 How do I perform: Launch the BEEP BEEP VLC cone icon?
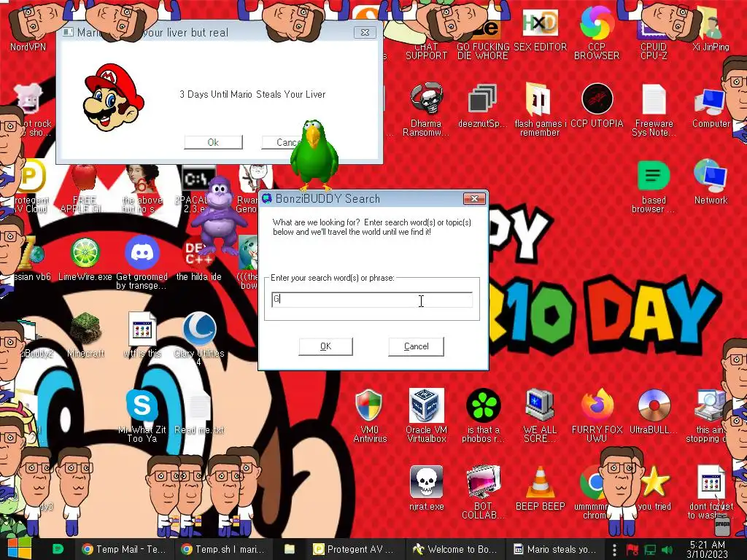point(540,489)
